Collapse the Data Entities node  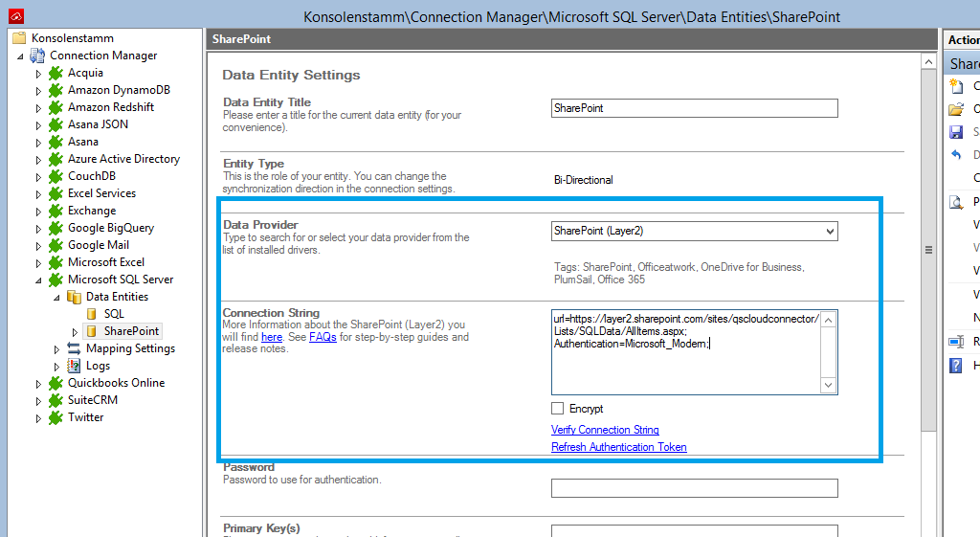56,298
